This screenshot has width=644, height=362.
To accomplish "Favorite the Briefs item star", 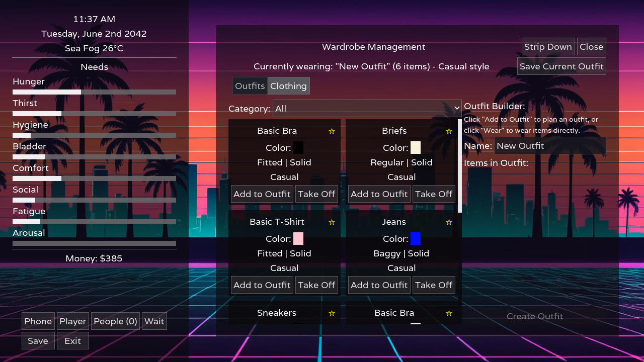I will pos(449,131).
